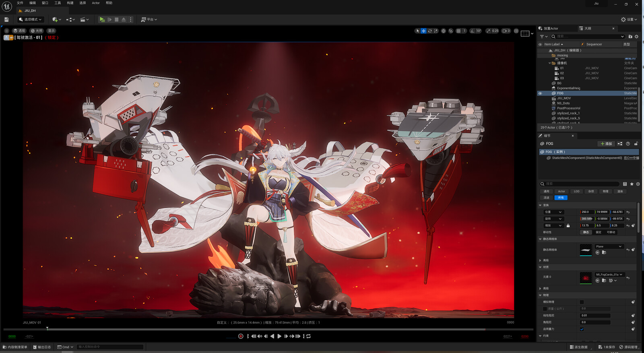The image size is (644, 353).
Task: Toggle grid snapping in the viewport toolbar
Action: tap(458, 31)
